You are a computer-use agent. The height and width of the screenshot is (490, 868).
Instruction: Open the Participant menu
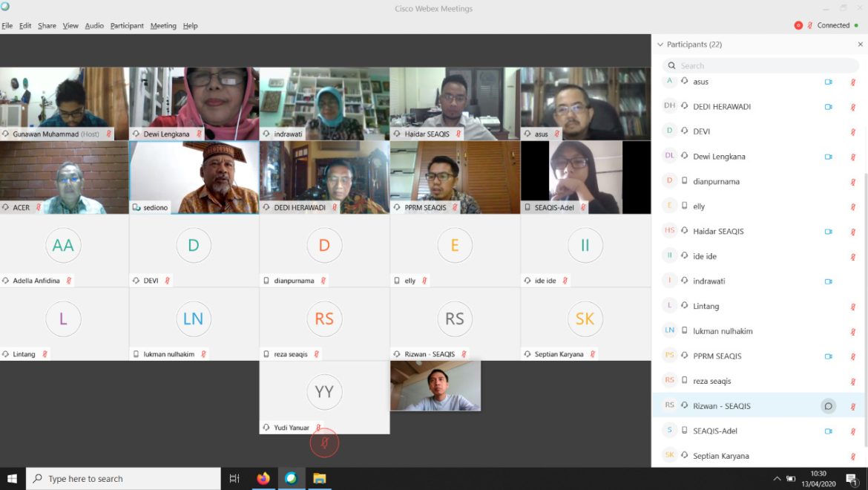[x=127, y=25]
